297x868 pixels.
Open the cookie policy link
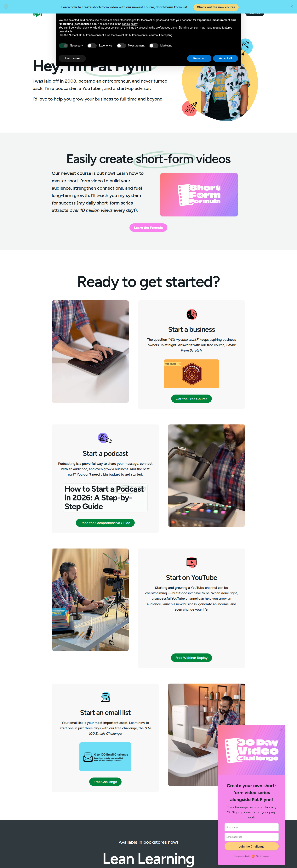tap(130, 24)
